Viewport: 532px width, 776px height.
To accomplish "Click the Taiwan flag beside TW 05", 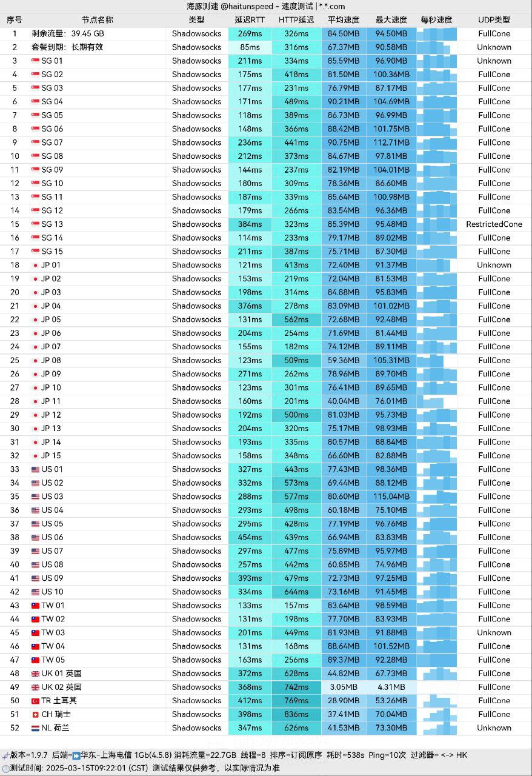I will tap(35, 660).
